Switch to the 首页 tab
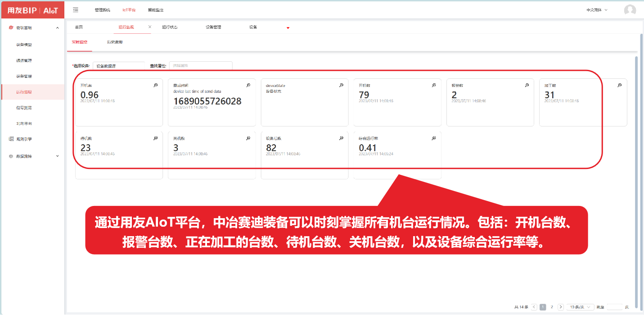Image resolution: width=644 pixels, height=315 pixels. pyautogui.click(x=79, y=27)
